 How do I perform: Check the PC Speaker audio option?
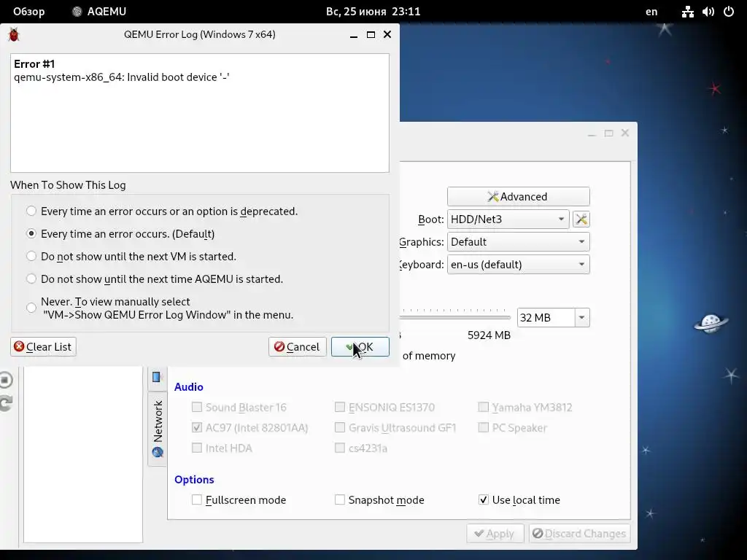click(x=483, y=427)
